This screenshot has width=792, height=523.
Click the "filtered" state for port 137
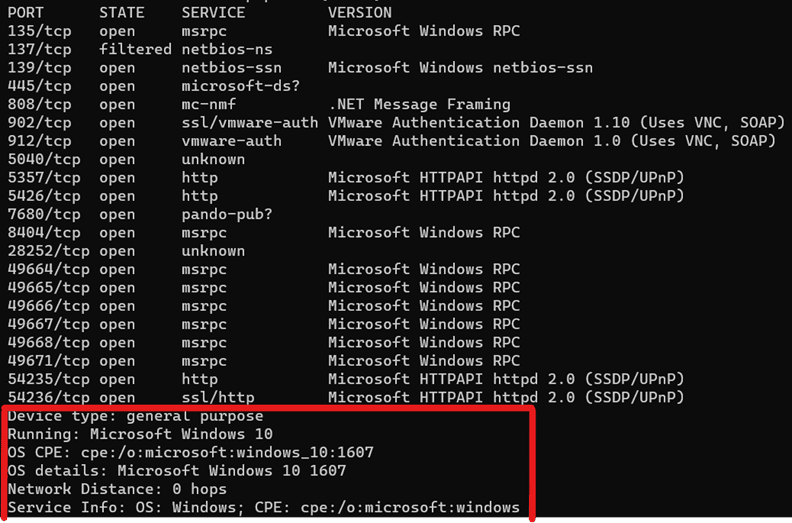[136, 49]
